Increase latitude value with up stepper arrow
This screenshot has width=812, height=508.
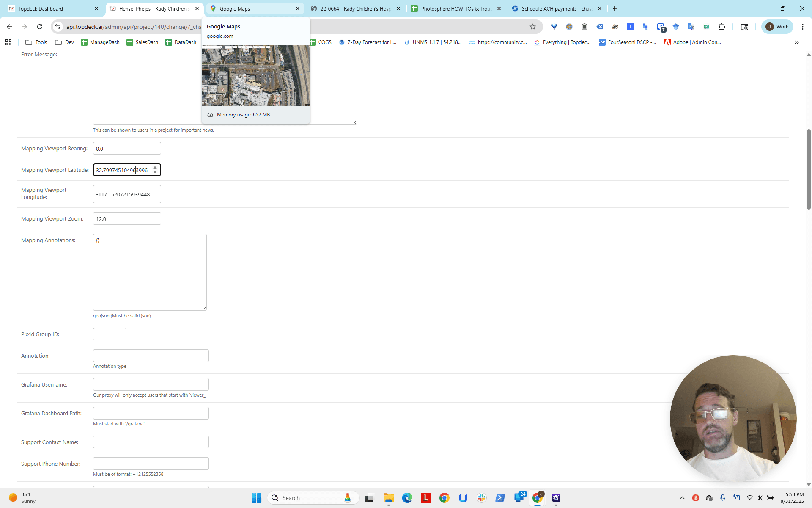pyautogui.click(x=155, y=168)
